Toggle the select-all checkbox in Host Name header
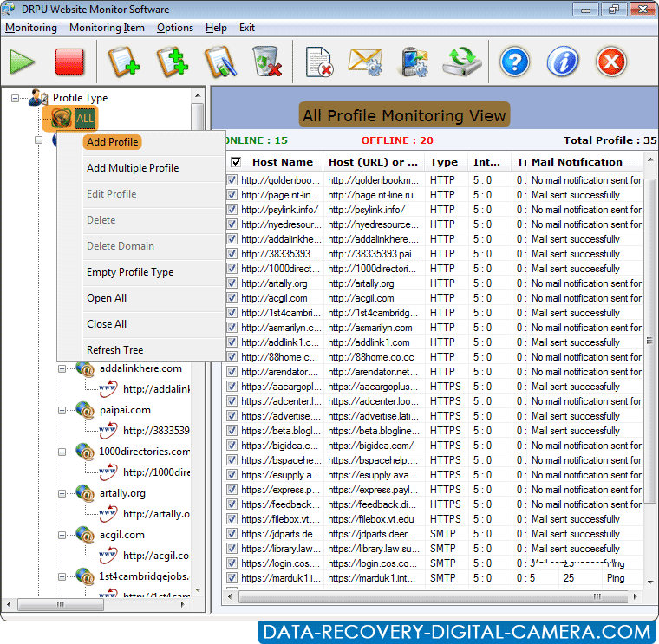Screen dimensions: 659x644 [x=236, y=162]
